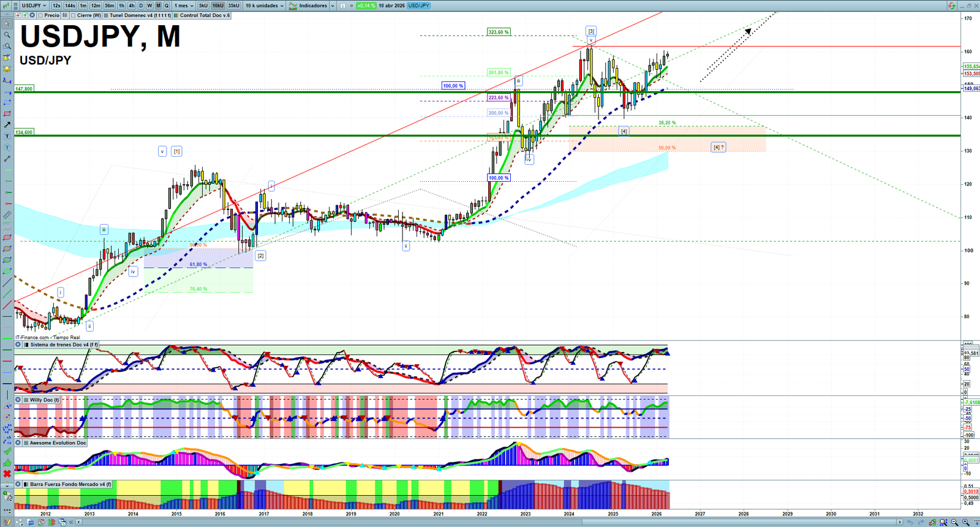Close the price panel with blue X icon
Screen dimensions: 980x527
pos(32,15)
